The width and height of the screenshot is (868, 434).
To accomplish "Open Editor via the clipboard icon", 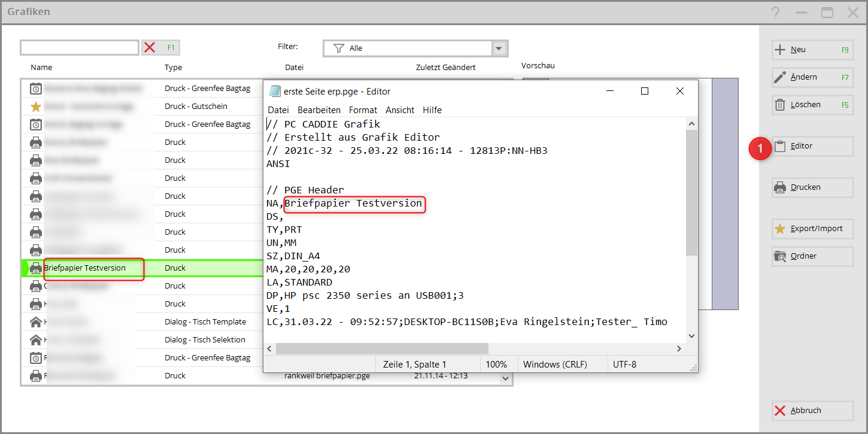I will pyautogui.click(x=780, y=146).
